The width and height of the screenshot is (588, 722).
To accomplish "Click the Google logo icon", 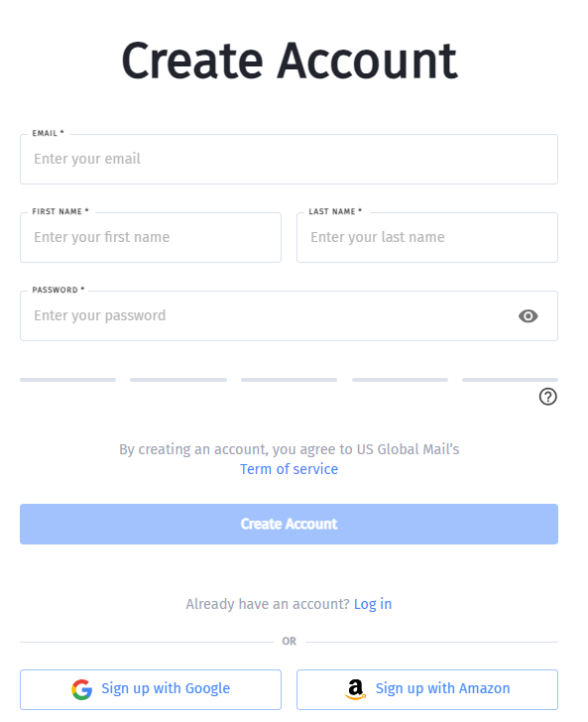I will tap(82, 689).
